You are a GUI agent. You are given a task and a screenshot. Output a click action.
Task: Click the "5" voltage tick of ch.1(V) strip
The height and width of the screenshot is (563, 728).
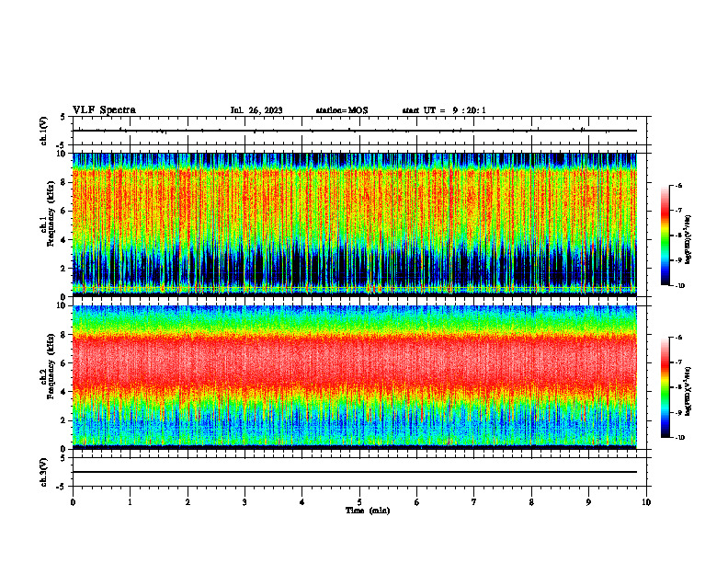coord(63,118)
